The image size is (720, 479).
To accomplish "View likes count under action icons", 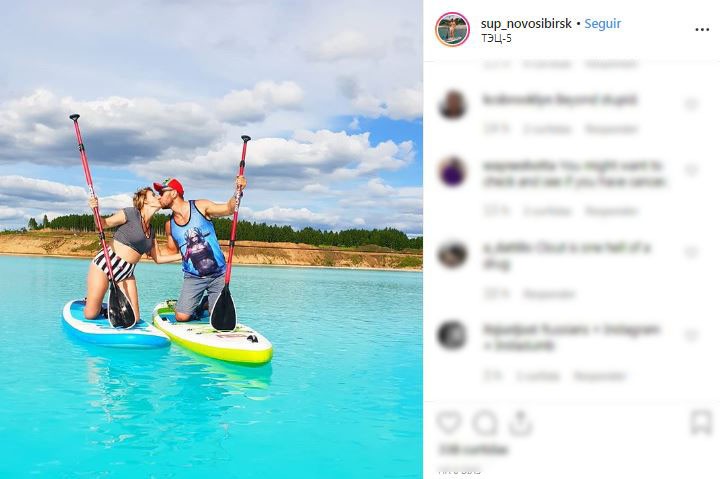I will [x=473, y=450].
